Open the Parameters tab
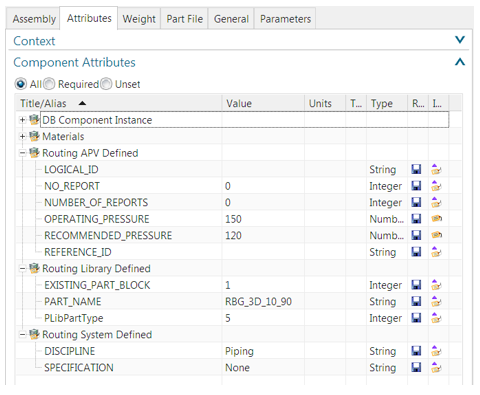 285,19
